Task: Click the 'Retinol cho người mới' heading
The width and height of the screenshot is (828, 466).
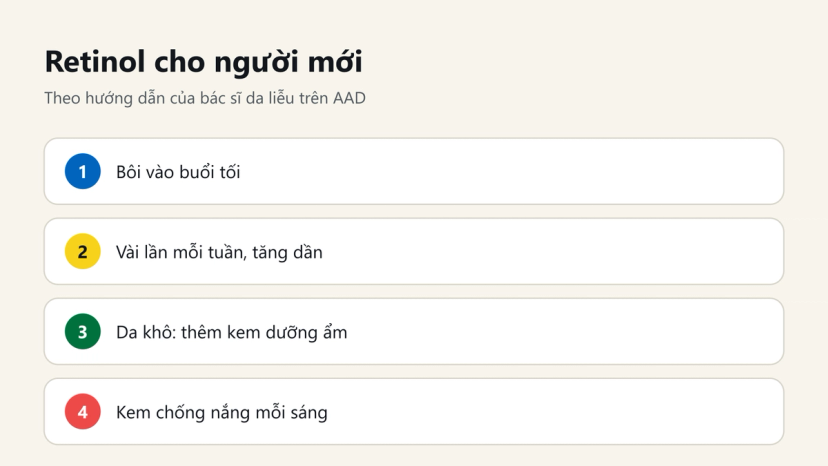Action: point(204,62)
